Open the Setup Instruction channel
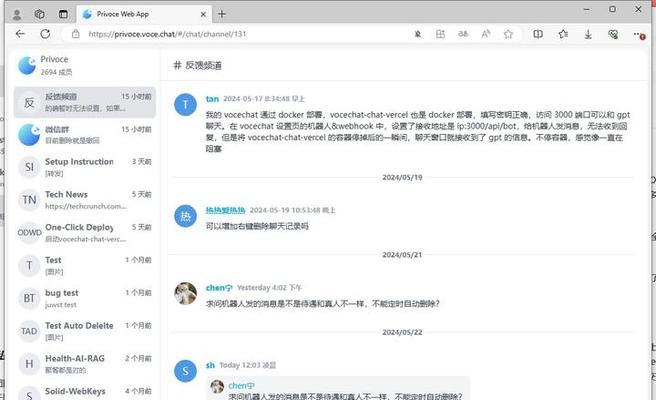The width and height of the screenshot is (656, 400). 85,167
